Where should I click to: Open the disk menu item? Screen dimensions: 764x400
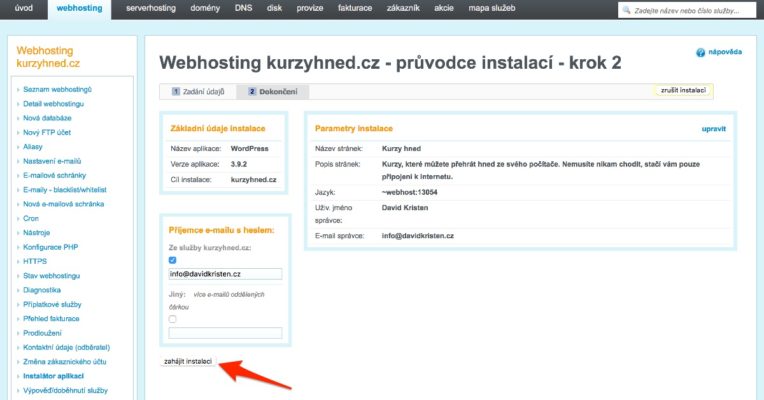[274, 8]
